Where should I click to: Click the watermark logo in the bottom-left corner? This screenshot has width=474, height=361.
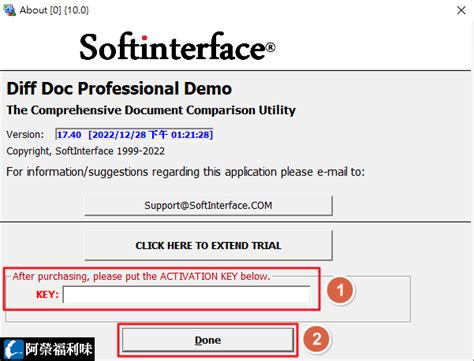[47, 349]
